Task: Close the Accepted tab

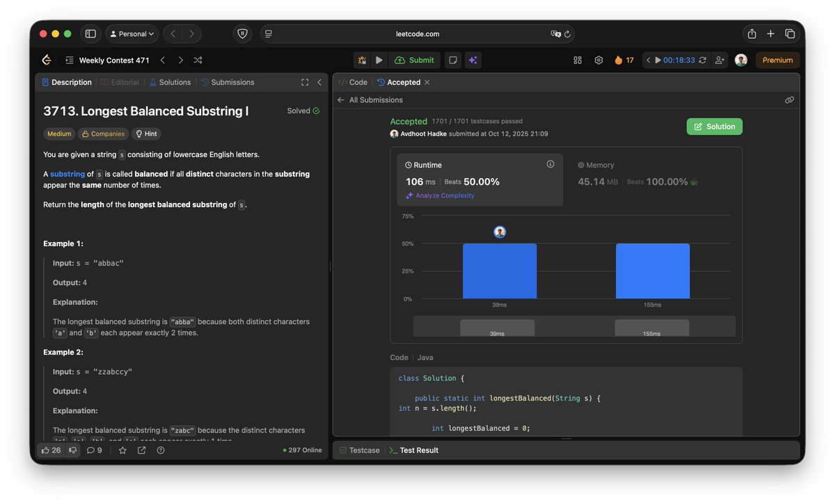Action: (x=427, y=82)
